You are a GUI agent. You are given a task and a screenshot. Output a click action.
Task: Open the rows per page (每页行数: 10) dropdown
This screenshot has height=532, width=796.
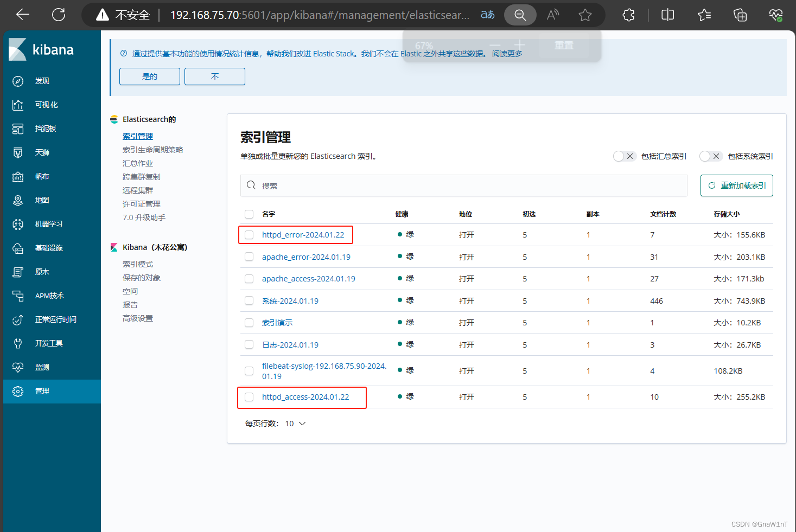pos(276,424)
